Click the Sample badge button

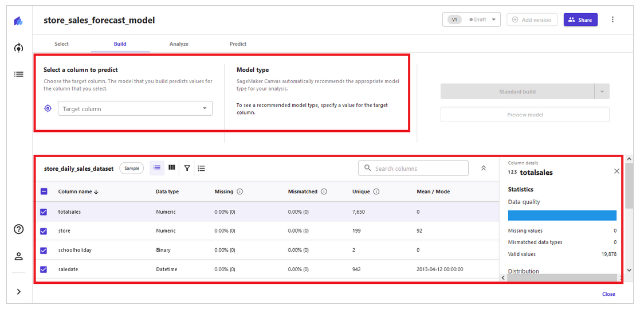coord(132,168)
